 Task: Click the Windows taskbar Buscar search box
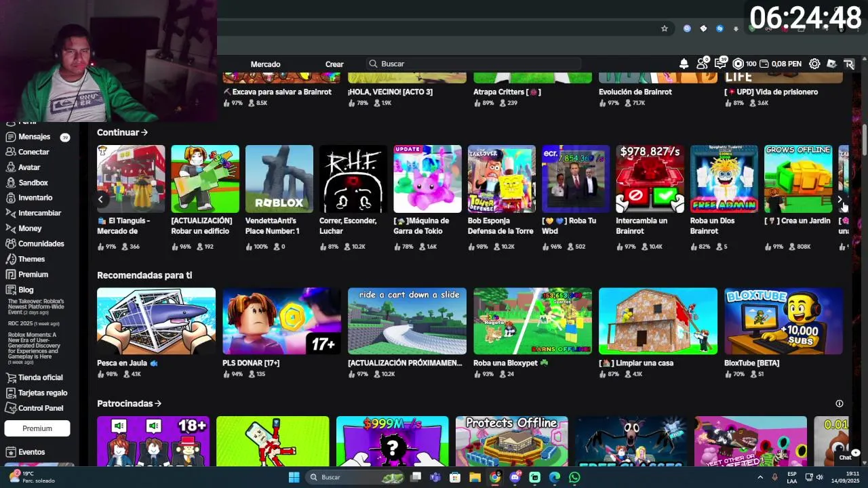tap(354, 477)
